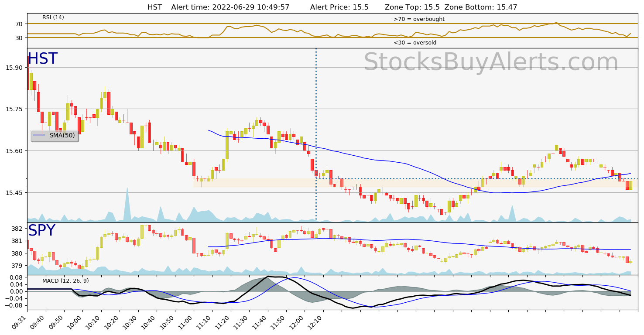Click the 382 SPY axis label

(17, 229)
